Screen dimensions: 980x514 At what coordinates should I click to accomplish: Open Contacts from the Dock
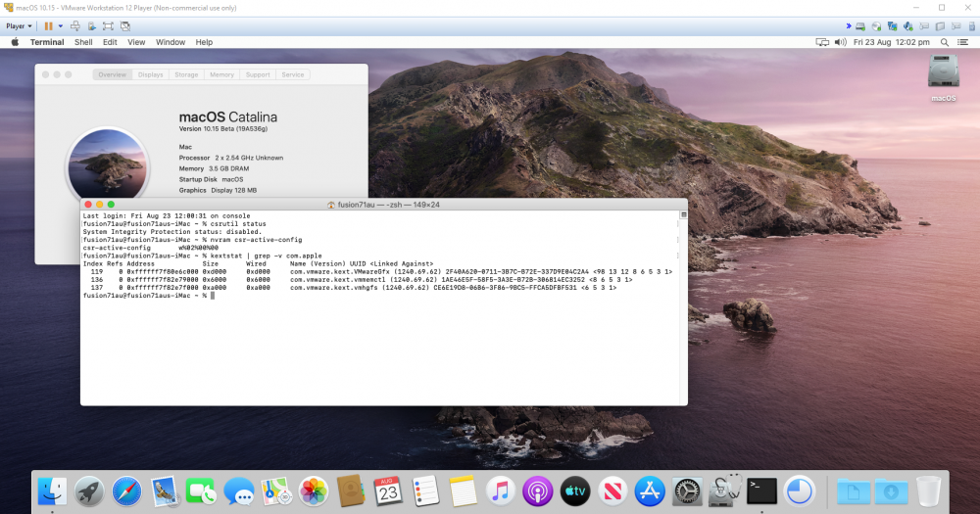coord(351,491)
